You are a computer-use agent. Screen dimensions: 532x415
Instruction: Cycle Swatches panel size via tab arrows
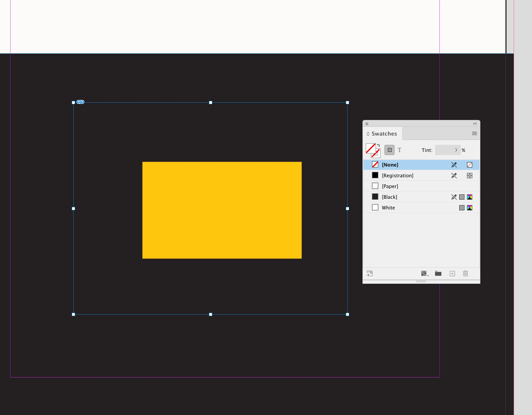coord(368,134)
